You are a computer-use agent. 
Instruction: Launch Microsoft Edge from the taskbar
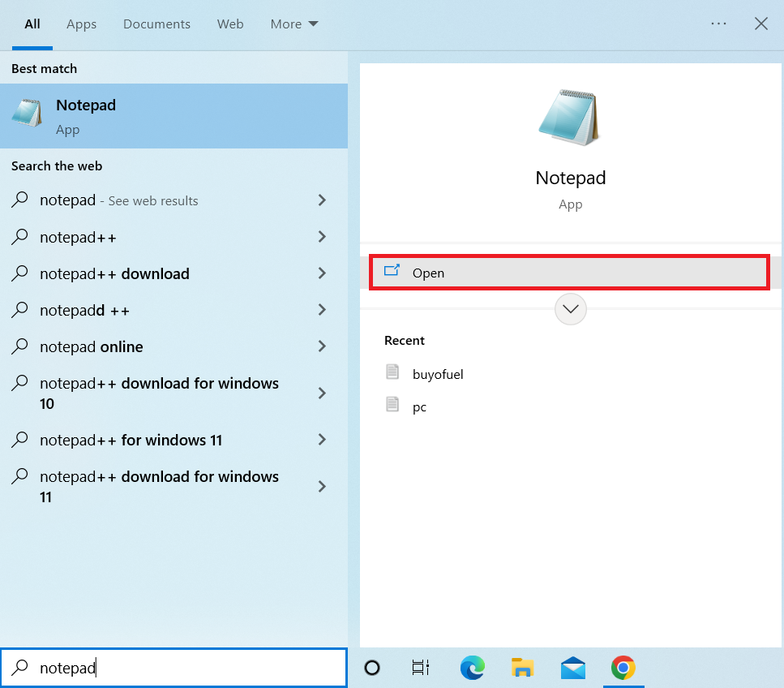[x=472, y=668]
